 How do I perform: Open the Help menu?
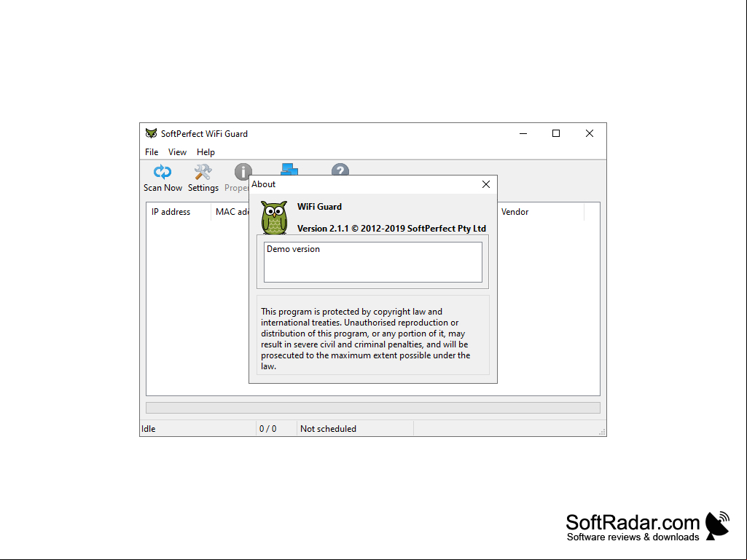tap(206, 152)
